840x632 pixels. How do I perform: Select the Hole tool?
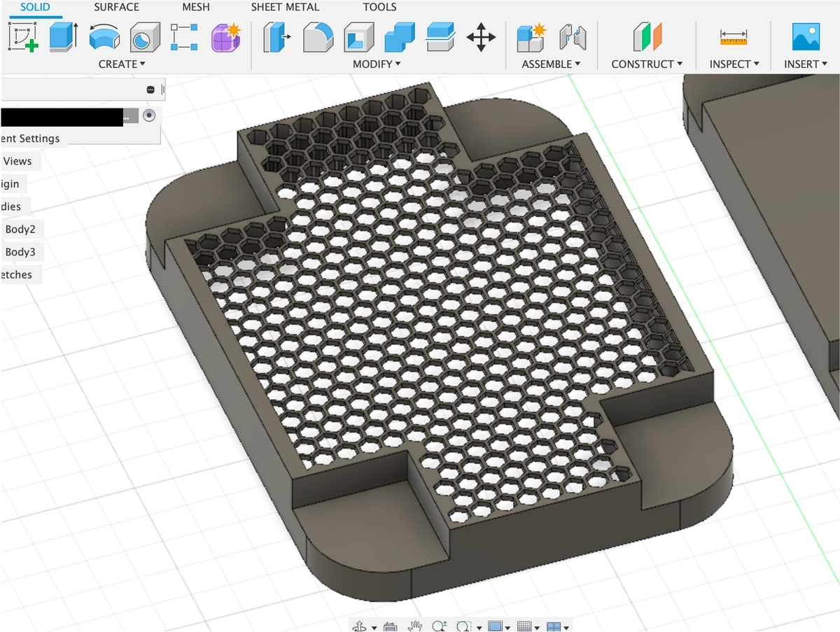145,36
